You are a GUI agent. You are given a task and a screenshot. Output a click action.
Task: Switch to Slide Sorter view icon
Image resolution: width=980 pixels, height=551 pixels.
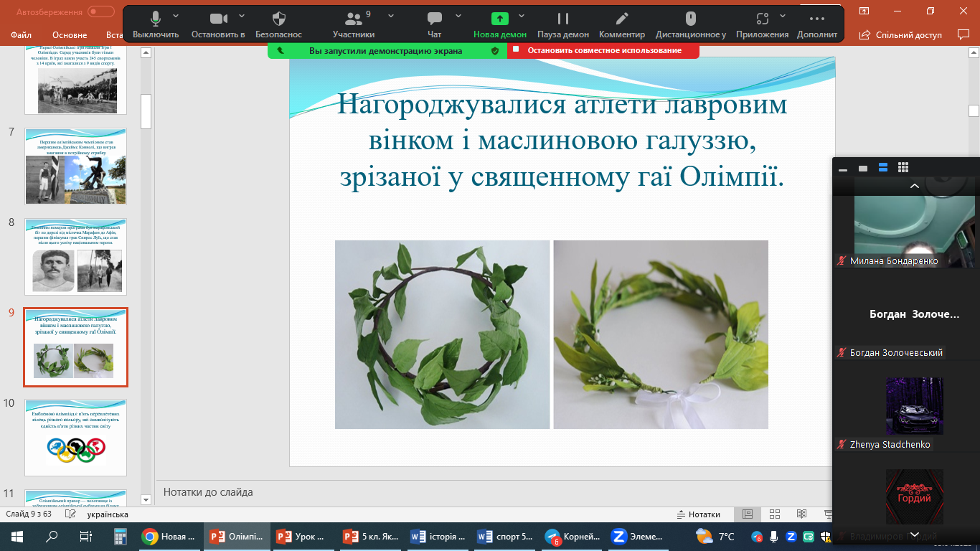coord(775,514)
